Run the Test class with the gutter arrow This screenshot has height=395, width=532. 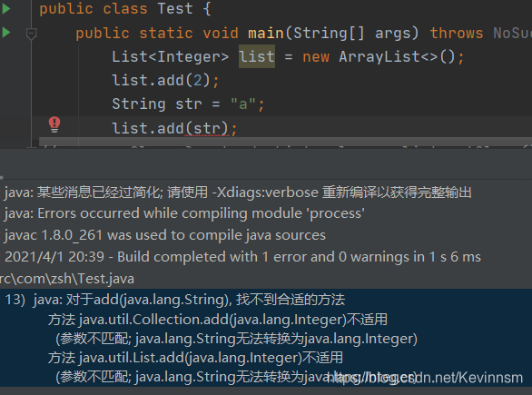point(6,8)
